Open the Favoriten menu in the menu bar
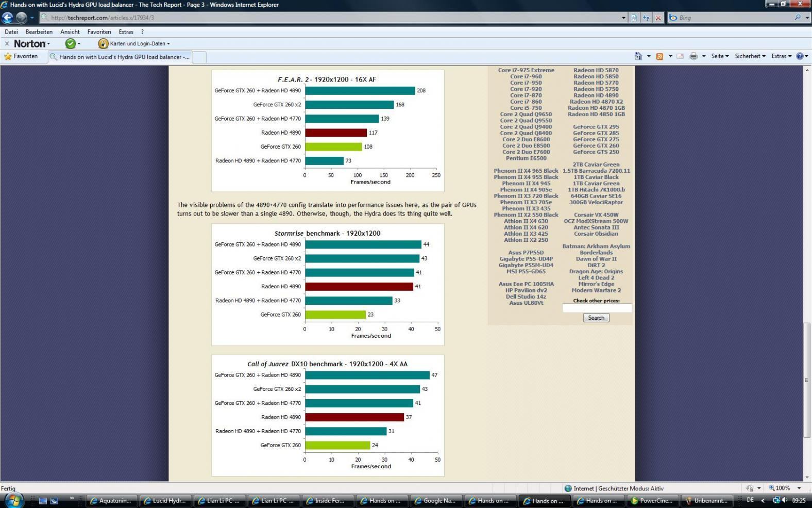Viewport: 812px width, 508px height. click(99, 32)
